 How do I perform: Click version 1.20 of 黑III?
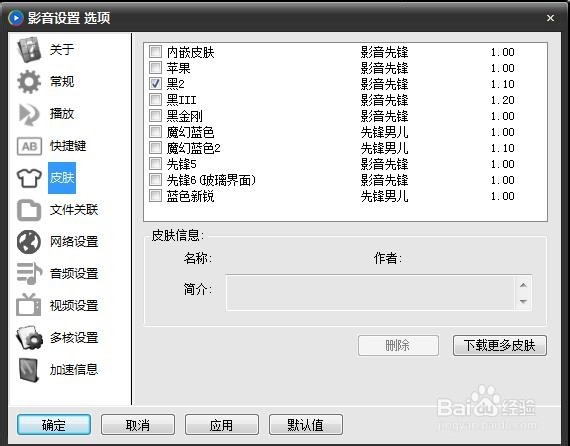click(x=503, y=100)
